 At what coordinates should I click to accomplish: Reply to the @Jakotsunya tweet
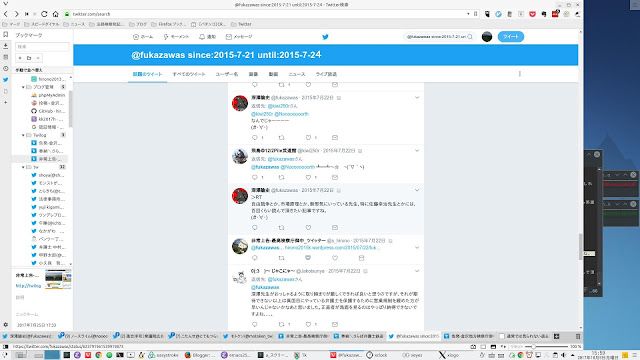255,324
